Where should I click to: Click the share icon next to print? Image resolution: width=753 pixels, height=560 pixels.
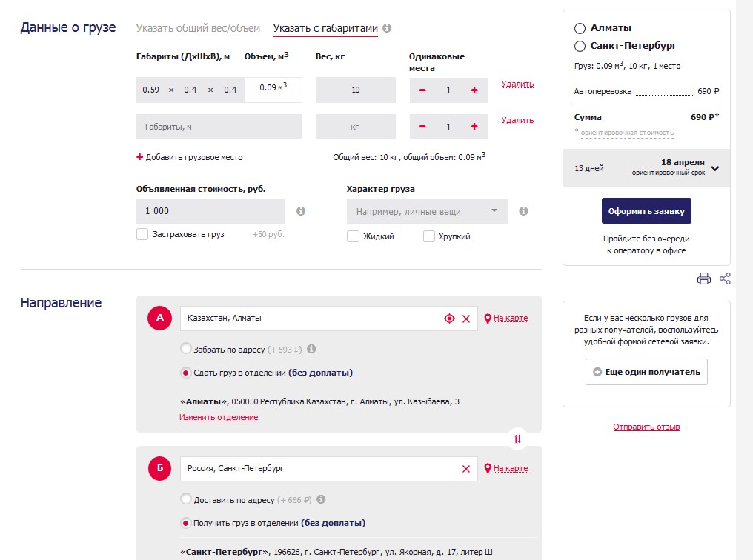(725, 279)
